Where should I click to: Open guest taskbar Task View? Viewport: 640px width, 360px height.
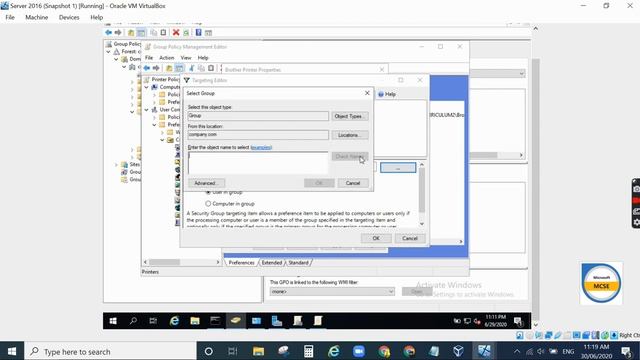[153, 321]
